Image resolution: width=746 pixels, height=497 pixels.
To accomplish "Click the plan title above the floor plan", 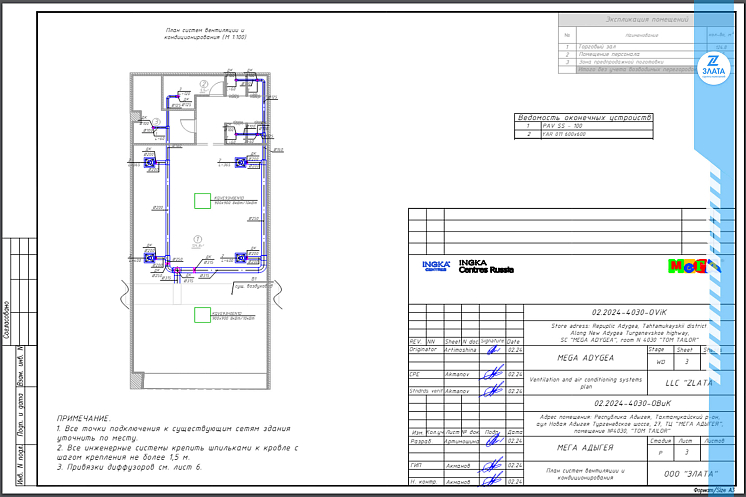I will 205,35.
